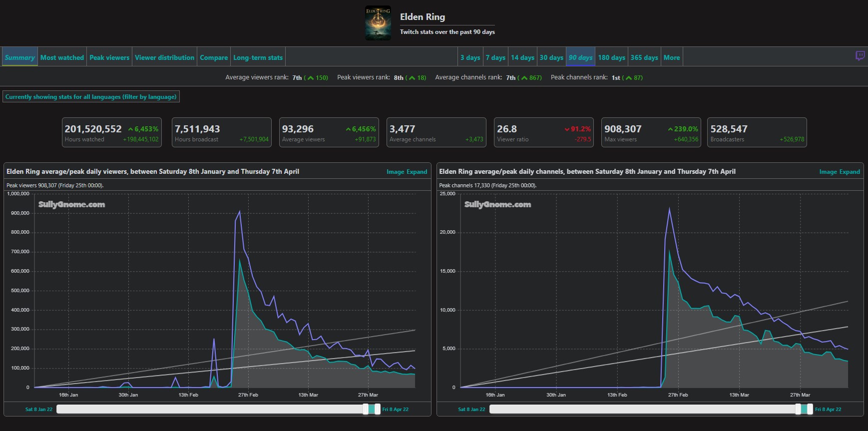Image resolution: width=868 pixels, height=431 pixels.
Task: Open the Peak viewers tab
Action: 109,57
